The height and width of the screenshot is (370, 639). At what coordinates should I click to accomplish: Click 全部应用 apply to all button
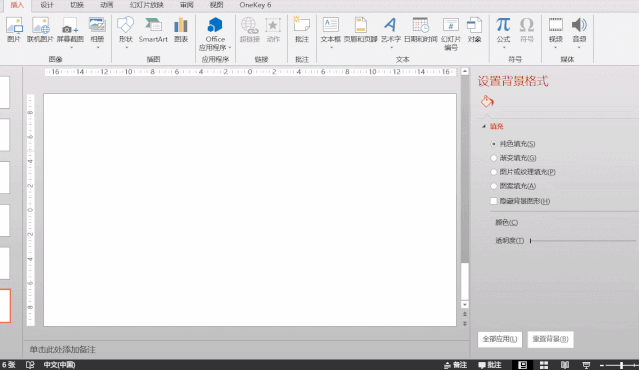click(500, 339)
